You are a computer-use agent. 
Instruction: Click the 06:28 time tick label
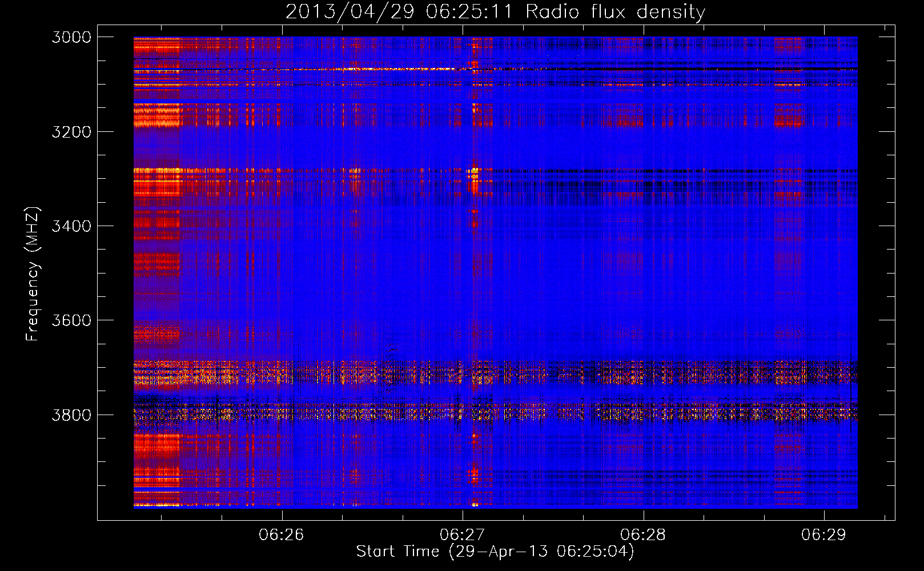(643, 535)
